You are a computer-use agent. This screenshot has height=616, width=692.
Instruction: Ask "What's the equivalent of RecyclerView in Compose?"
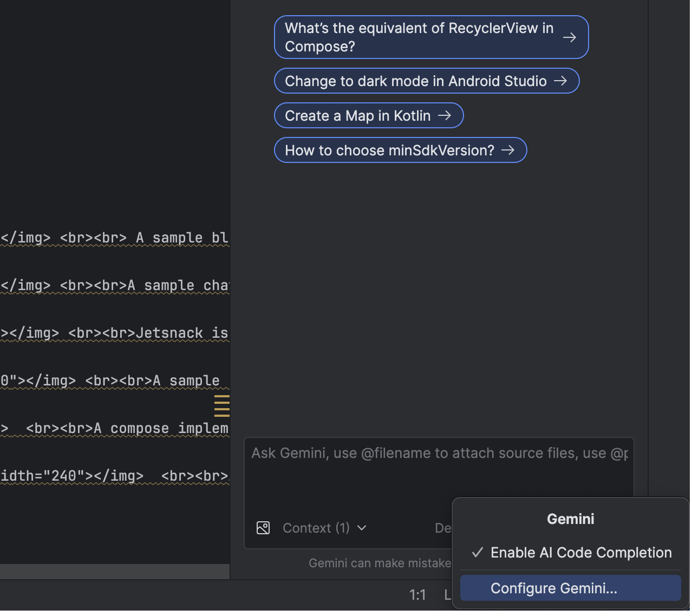coord(419,37)
